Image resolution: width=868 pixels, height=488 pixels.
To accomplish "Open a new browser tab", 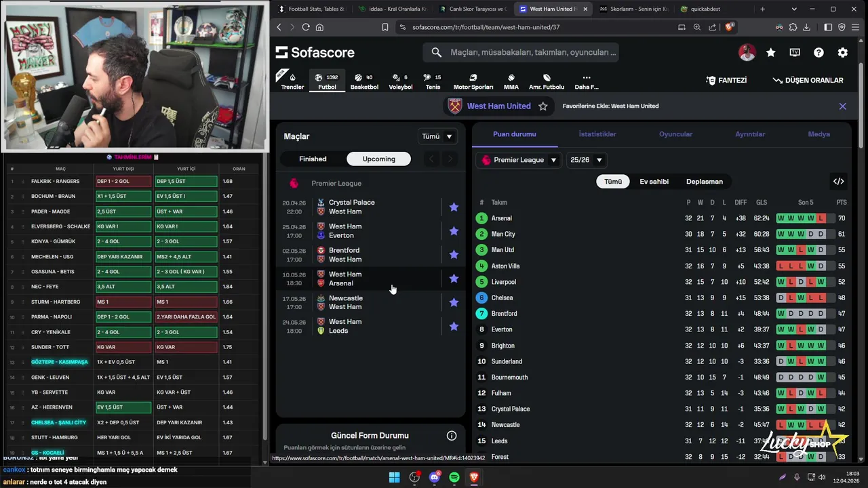I will coord(762,9).
